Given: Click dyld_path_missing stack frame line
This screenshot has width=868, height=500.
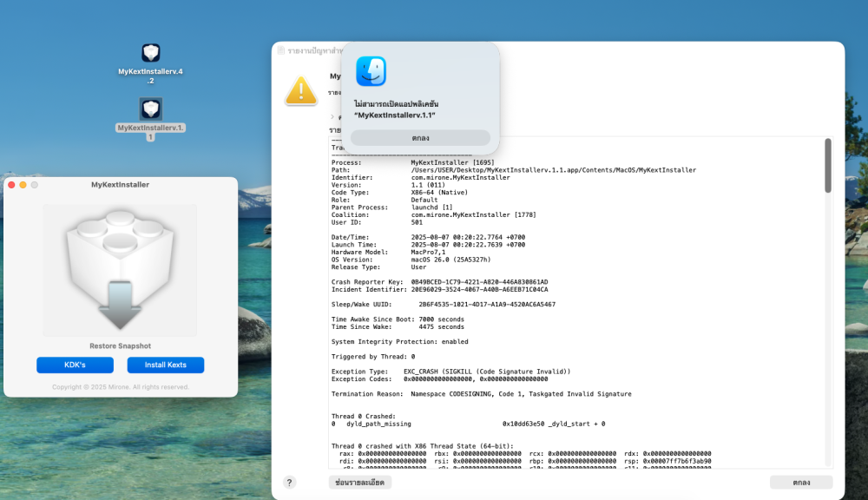Looking at the screenshot, I should click(x=469, y=424).
